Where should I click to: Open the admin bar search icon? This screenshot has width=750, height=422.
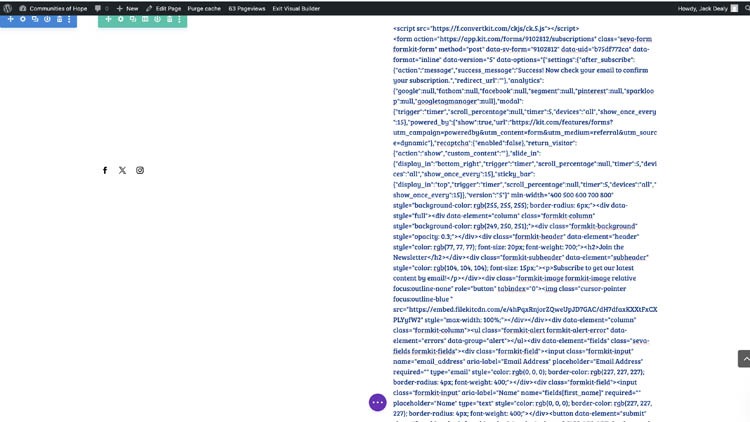coord(747,8)
